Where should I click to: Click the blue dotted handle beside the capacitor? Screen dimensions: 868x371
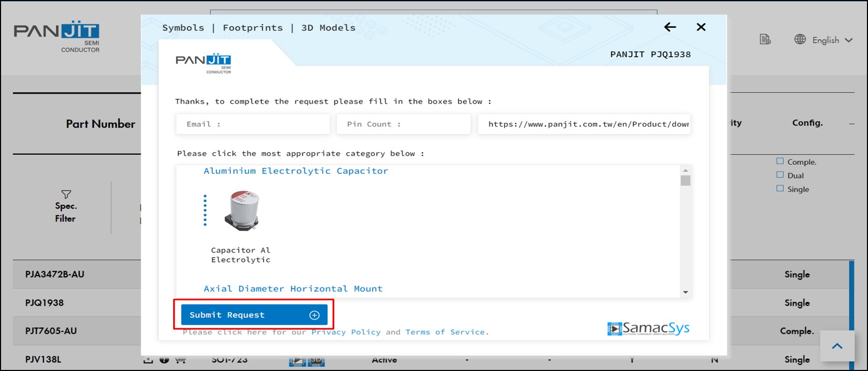tap(205, 210)
